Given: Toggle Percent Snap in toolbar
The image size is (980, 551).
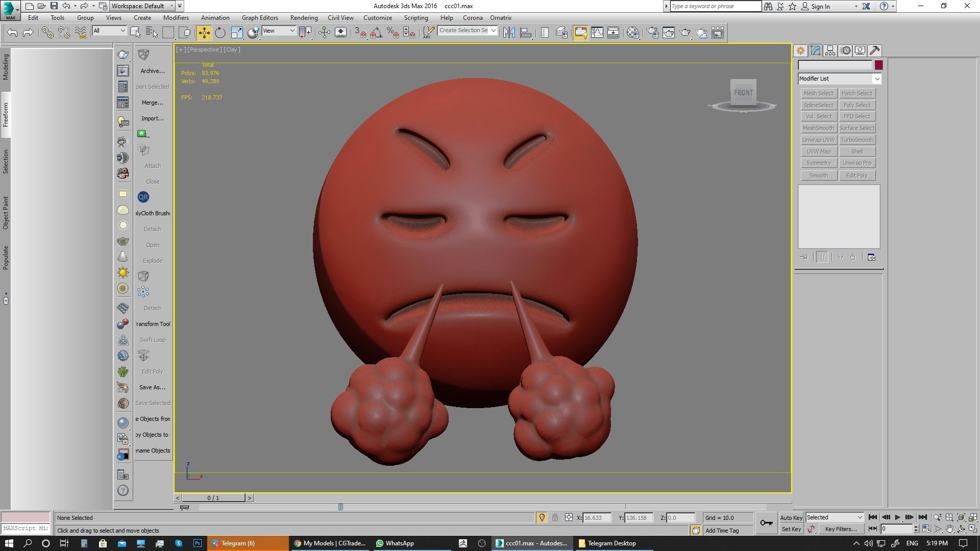Looking at the screenshot, I should coord(393,33).
